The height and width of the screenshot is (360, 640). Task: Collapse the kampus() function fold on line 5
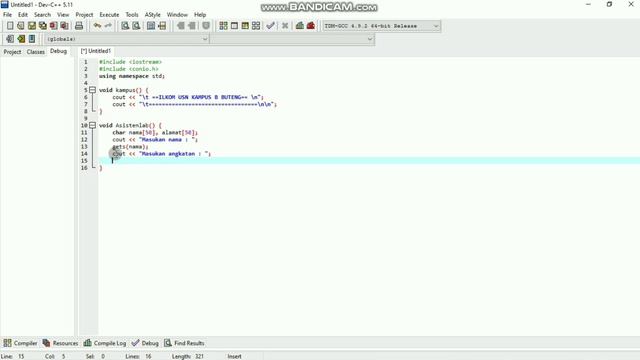coord(93,90)
